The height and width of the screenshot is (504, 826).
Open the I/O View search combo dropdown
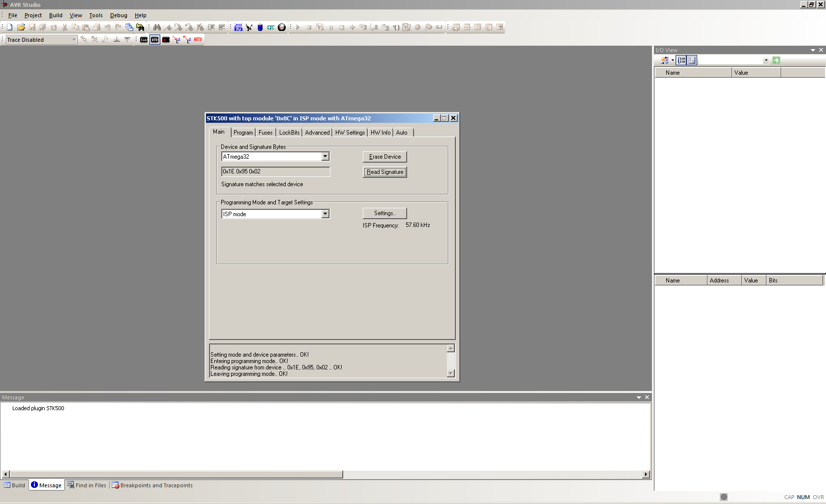tap(766, 60)
